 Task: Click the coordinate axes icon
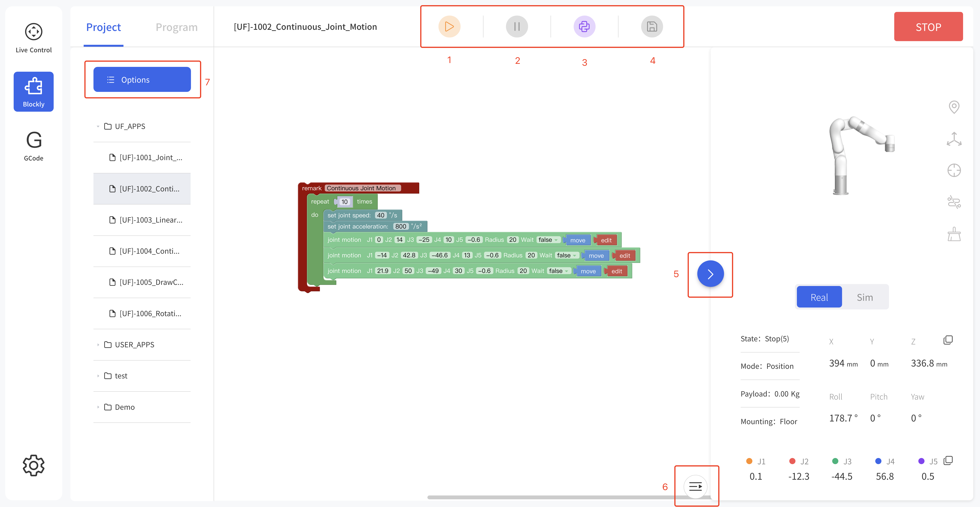954,139
